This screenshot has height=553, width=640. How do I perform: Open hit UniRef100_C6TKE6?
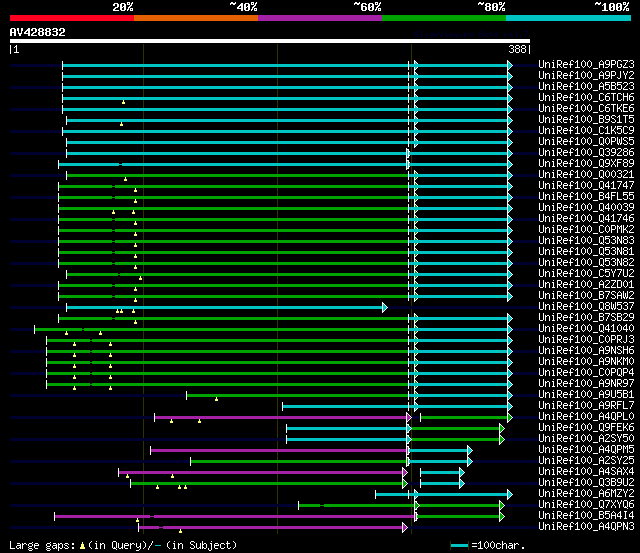(586, 109)
